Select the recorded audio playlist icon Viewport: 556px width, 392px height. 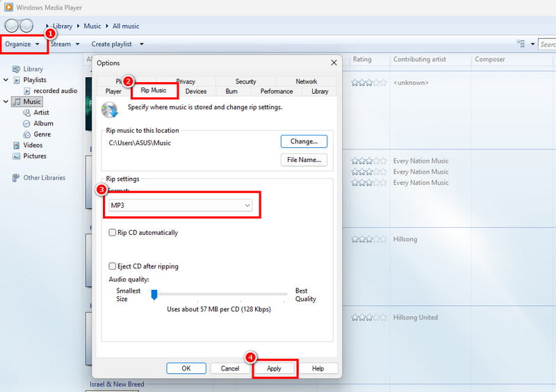click(x=27, y=91)
